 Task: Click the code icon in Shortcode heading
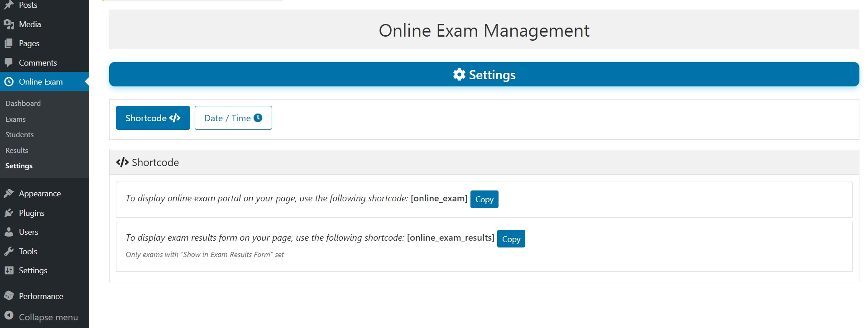pyautogui.click(x=122, y=162)
